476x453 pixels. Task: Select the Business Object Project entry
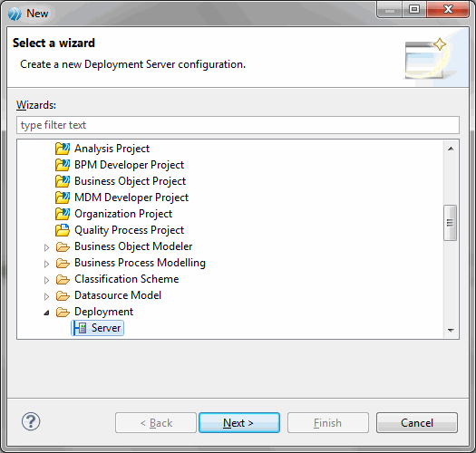(x=131, y=181)
